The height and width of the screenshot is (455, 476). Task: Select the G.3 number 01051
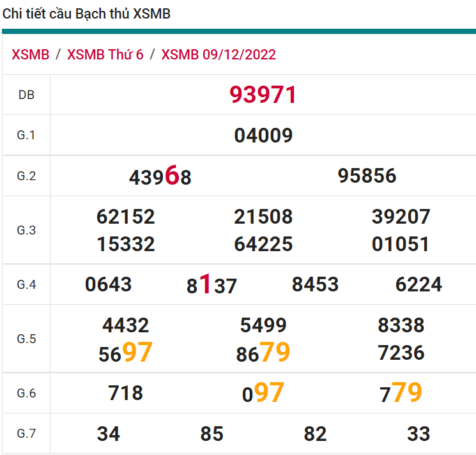pyautogui.click(x=401, y=244)
